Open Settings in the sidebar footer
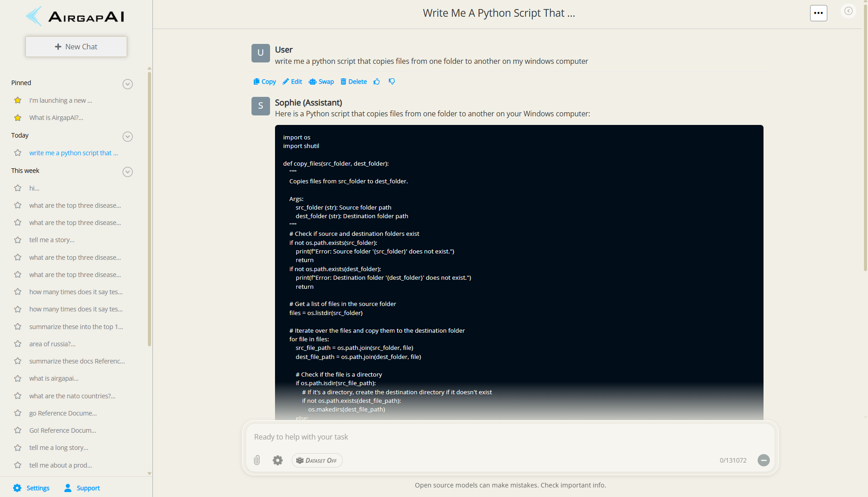868x497 pixels. [31, 488]
